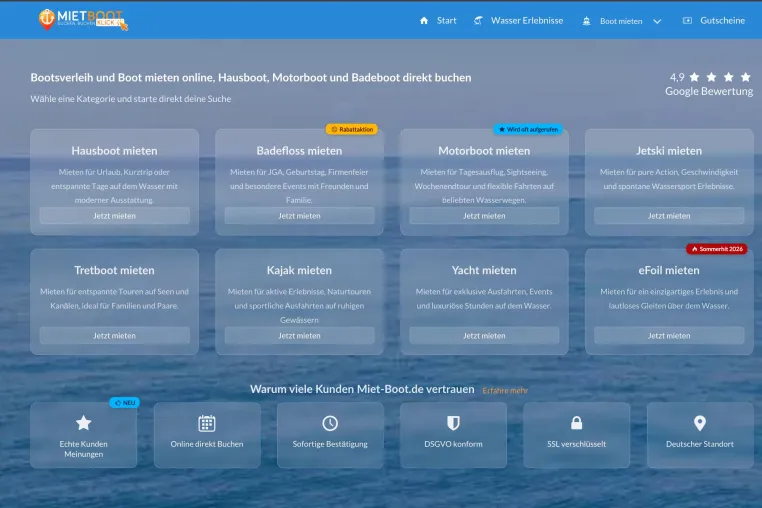Open the Gutscheine menu item
Viewport: 762px width, 508px height.
pos(722,20)
